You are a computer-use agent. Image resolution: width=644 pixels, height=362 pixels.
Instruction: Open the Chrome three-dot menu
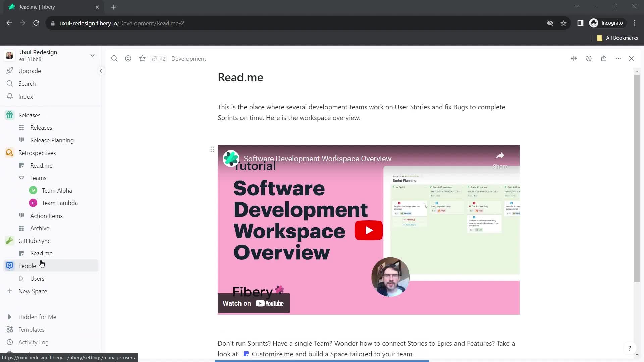[x=635, y=23]
